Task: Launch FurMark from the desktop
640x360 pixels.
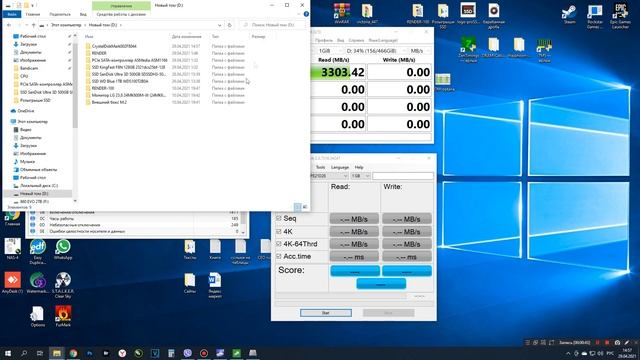Action: 63,316
